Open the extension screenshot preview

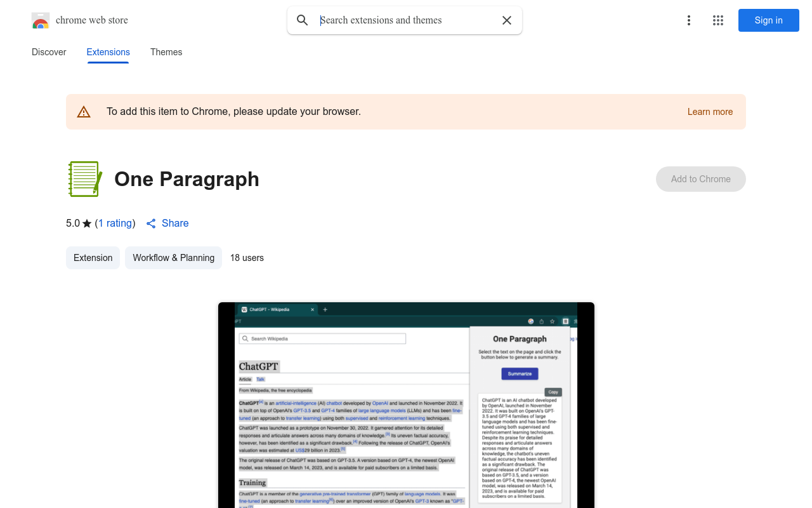click(x=406, y=405)
